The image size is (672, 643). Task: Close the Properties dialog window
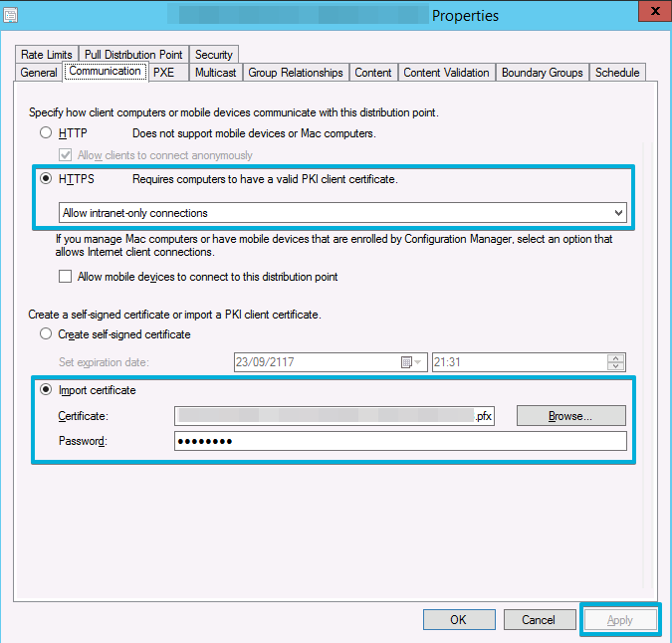point(655,11)
